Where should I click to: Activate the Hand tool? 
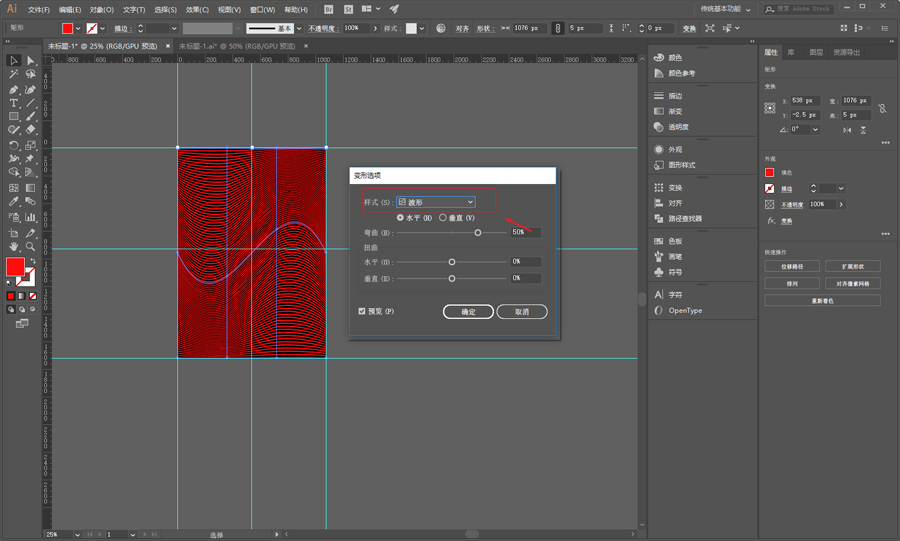point(14,245)
